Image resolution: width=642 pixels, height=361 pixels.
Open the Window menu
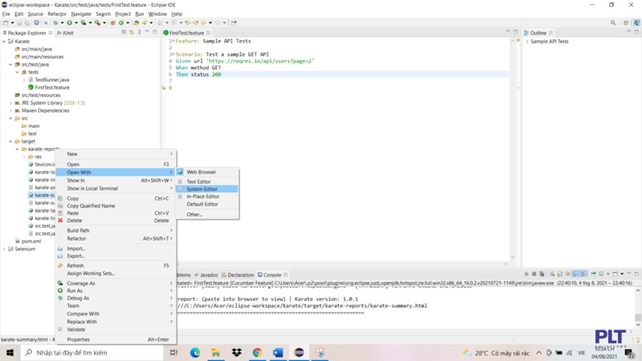pyautogui.click(x=157, y=14)
